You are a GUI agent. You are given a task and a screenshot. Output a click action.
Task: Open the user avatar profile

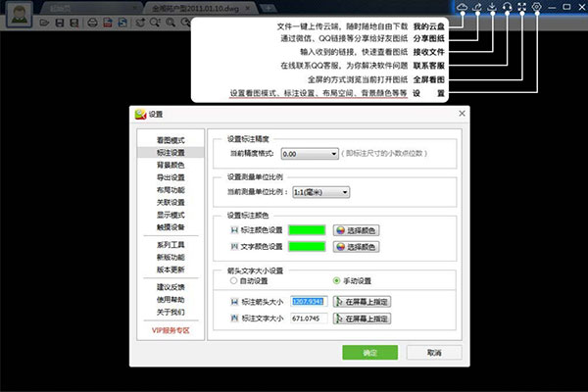(x=20, y=15)
